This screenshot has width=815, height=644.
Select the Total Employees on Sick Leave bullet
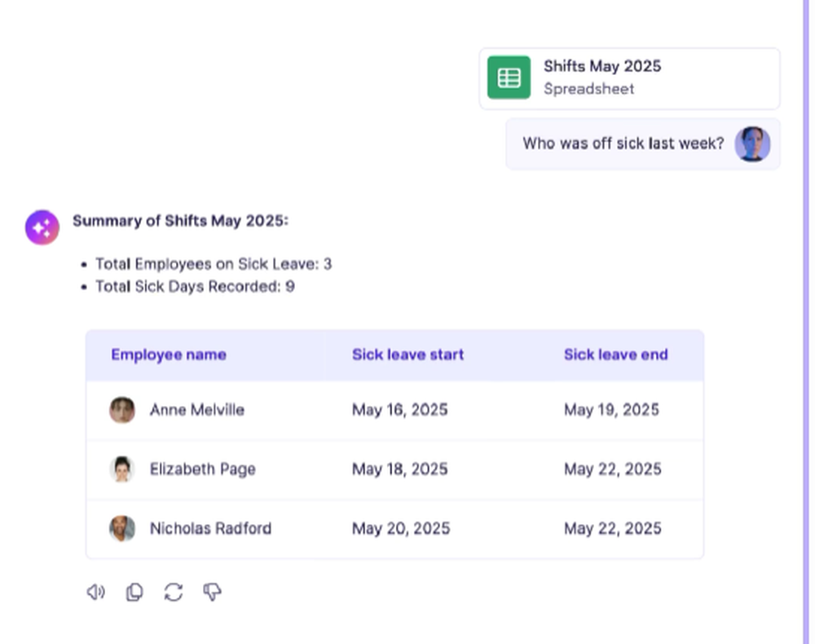[x=215, y=263]
